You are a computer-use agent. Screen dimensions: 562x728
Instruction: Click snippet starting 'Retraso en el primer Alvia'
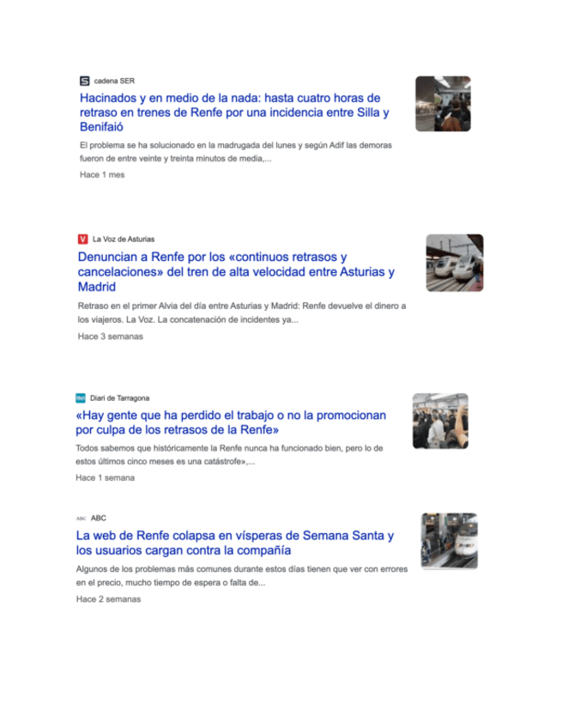click(x=242, y=313)
